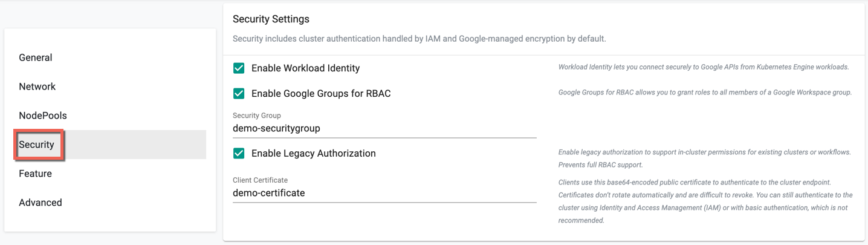
Task: Open the General settings section
Action: coord(36,57)
